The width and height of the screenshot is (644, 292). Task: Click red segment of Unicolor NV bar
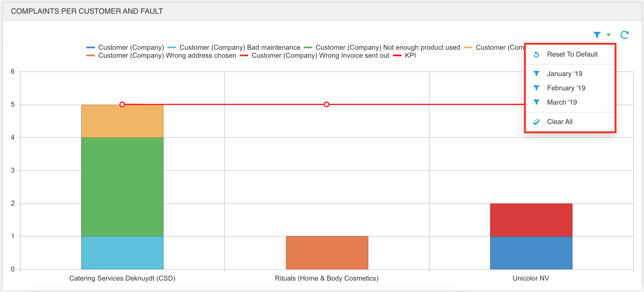pos(531,220)
